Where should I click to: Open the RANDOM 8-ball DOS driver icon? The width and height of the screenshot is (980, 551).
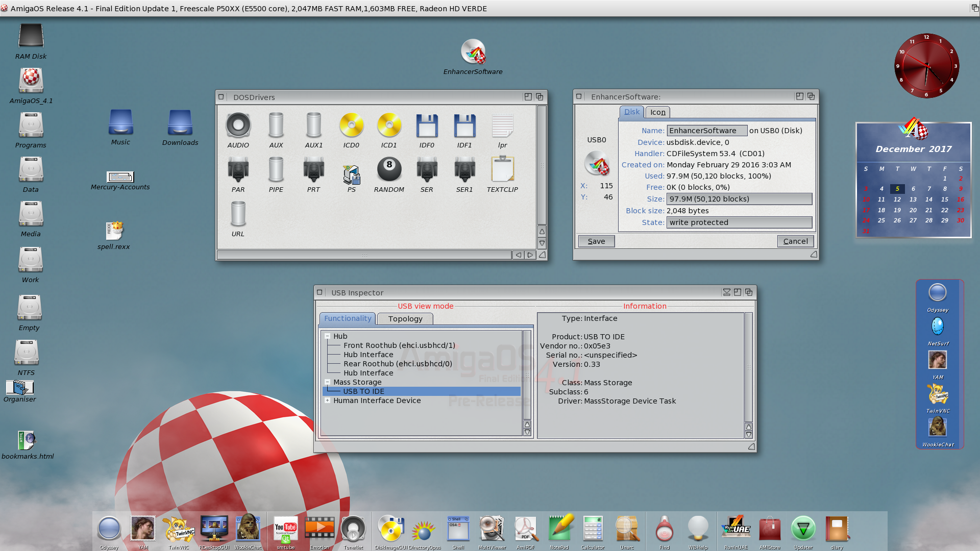(x=389, y=170)
